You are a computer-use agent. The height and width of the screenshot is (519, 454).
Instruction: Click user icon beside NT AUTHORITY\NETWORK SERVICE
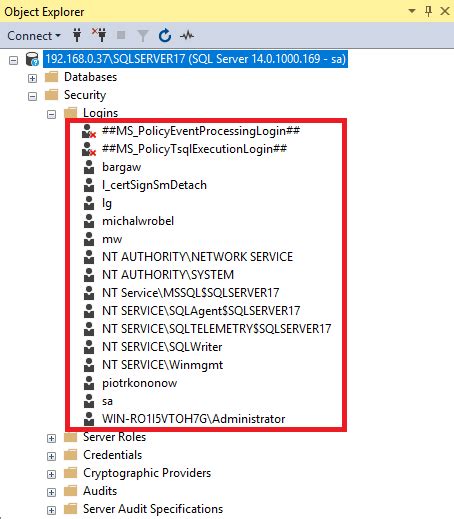89,257
